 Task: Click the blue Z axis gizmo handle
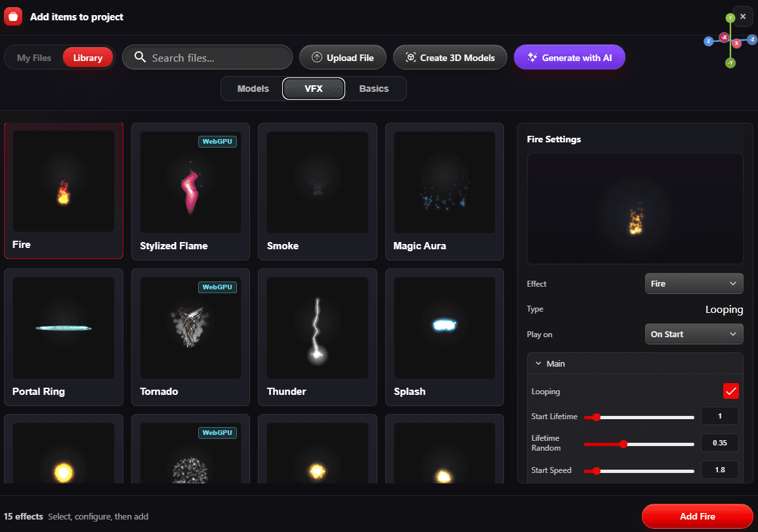pos(708,41)
